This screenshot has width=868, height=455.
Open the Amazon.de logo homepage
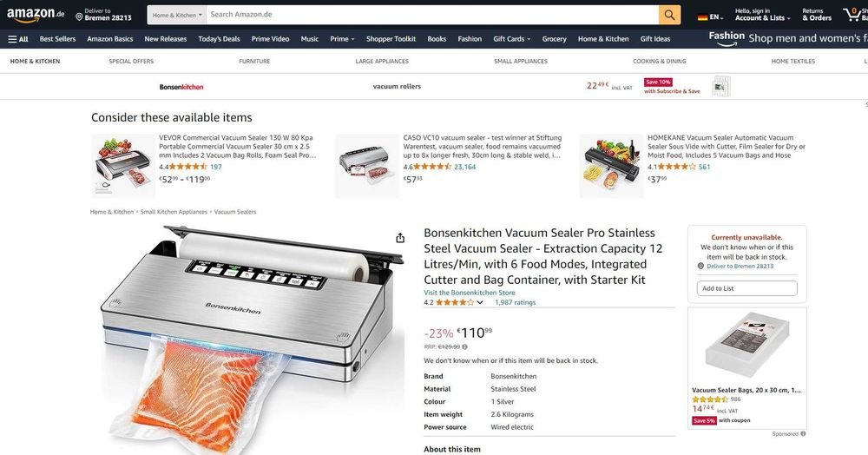pyautogui.click(x=36, y=15)
